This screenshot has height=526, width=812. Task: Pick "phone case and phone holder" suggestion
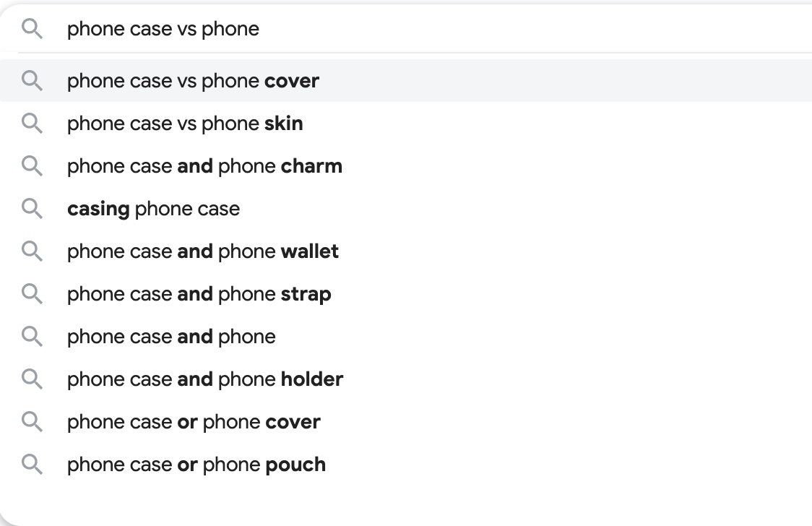pyautogui.click(x=205, y=379)
